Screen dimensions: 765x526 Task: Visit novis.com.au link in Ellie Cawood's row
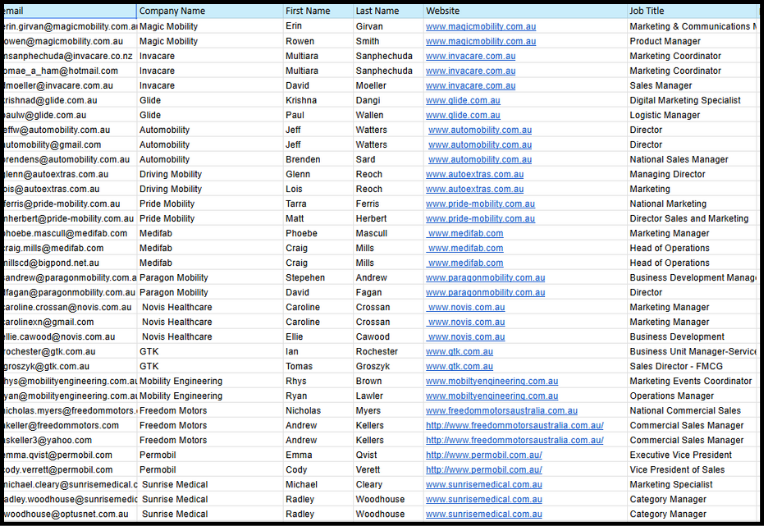click(x=466, y=337)
